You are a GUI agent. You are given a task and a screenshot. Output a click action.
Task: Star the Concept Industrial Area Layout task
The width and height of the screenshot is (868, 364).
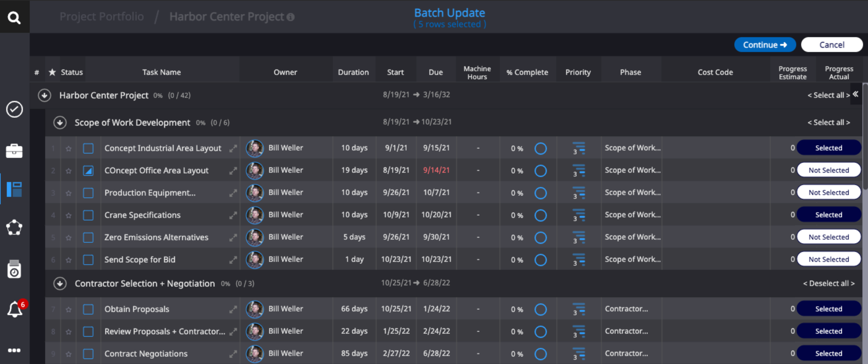69,148
